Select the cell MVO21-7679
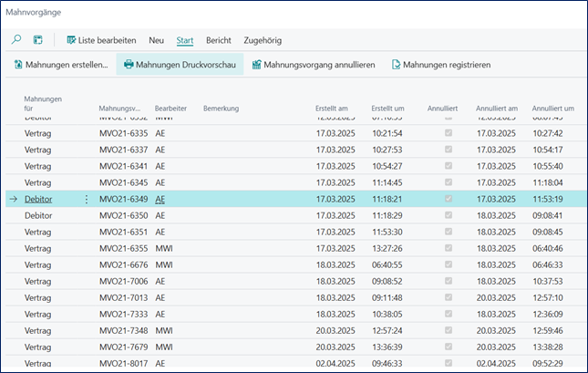This screenshot has width=588, height=373. [123, 347]
